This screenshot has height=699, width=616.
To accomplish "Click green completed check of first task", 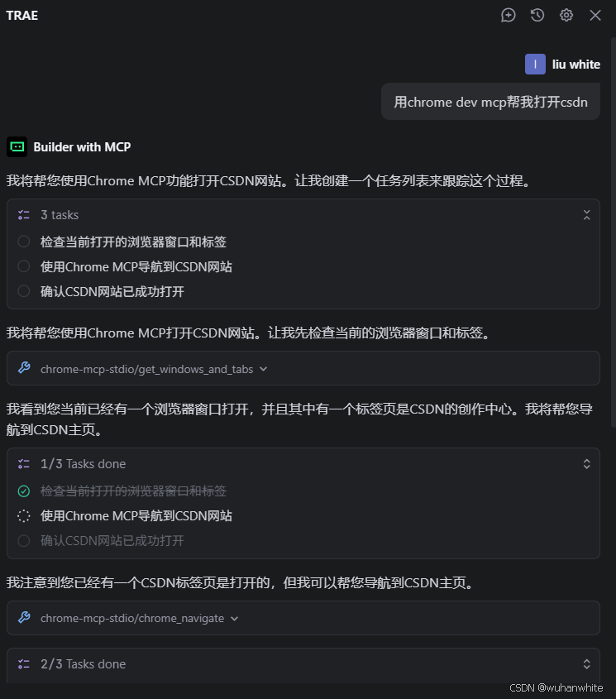I will (x=24, y=491).
